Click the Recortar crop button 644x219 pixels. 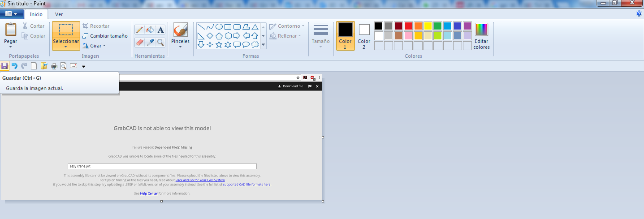[x=96, y=26]
